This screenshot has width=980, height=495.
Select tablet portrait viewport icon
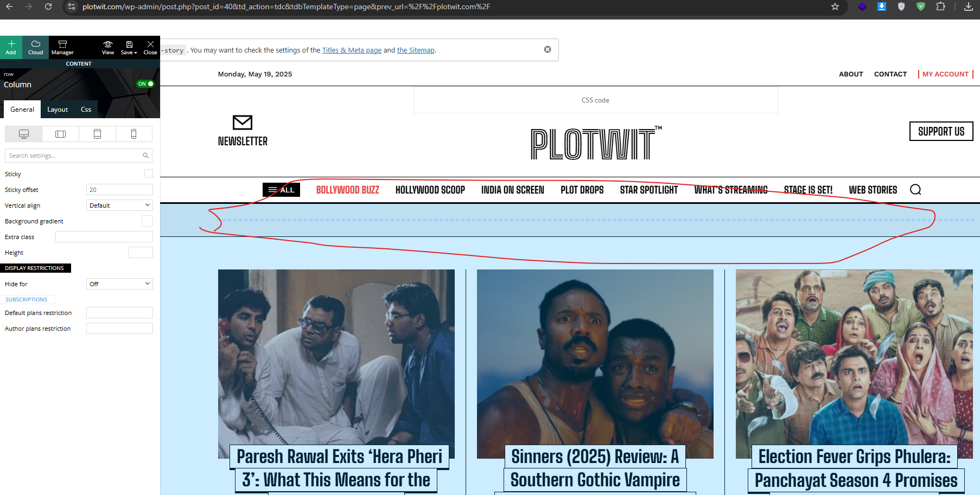click(x=97, y=134)
